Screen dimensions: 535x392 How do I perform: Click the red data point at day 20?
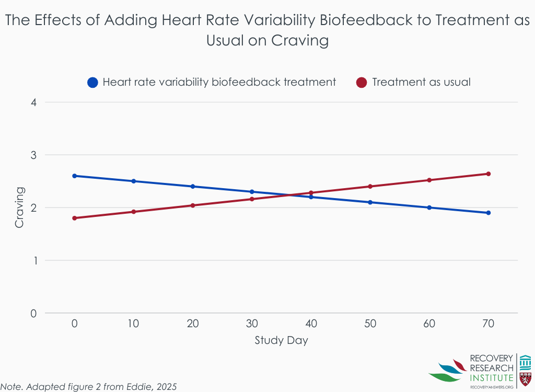193,205
